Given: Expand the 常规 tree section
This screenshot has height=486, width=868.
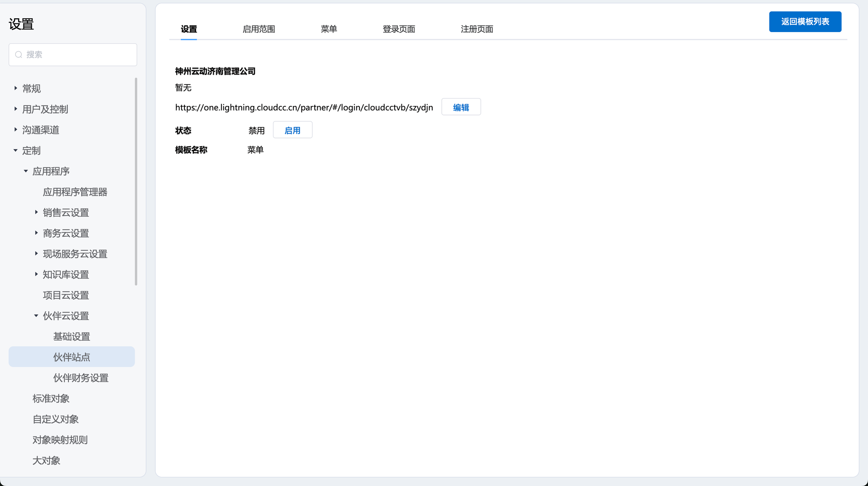Looking at the screenshot, I should [16, 88].
